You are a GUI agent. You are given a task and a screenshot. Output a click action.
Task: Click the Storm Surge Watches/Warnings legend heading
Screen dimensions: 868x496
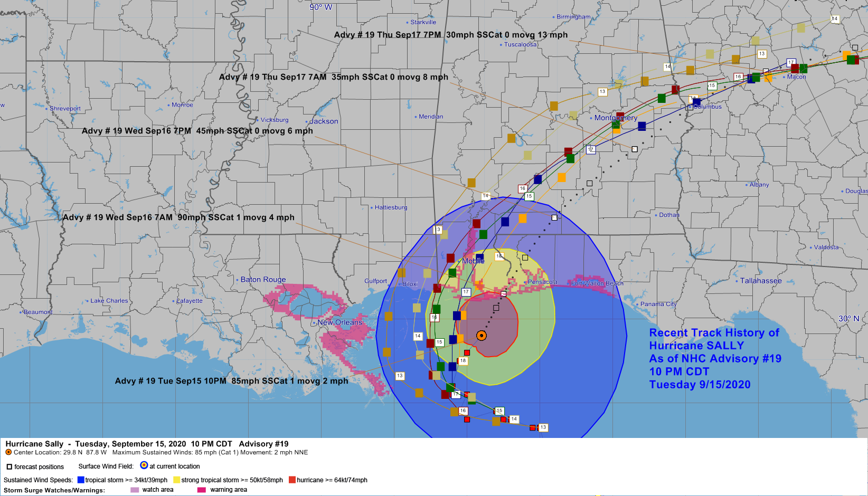pos(54,490)
